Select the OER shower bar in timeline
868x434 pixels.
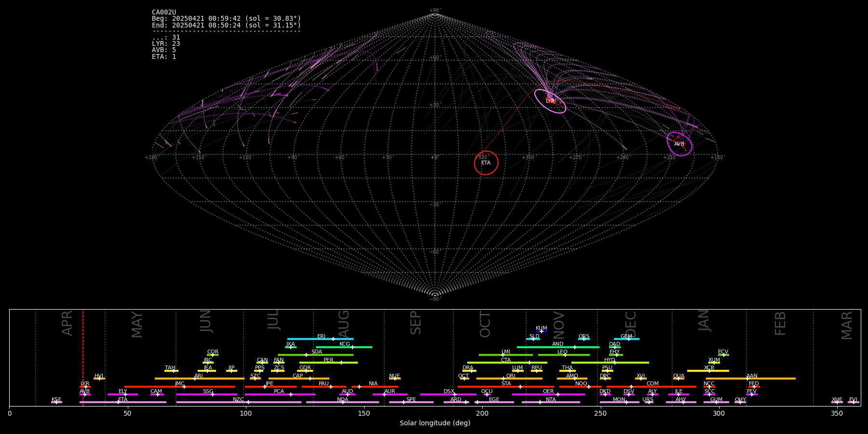click(x=548, y=394)
